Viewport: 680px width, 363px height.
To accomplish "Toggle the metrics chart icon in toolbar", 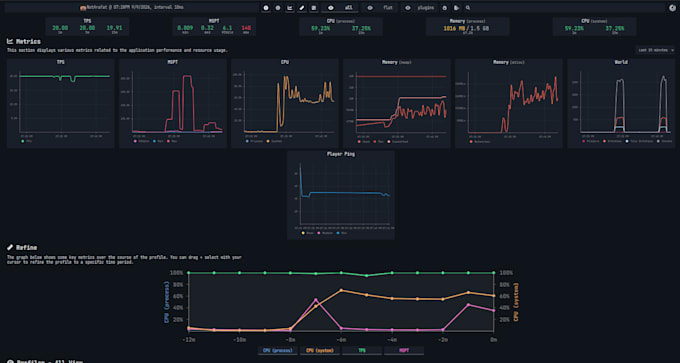I will tap(290, 8).
